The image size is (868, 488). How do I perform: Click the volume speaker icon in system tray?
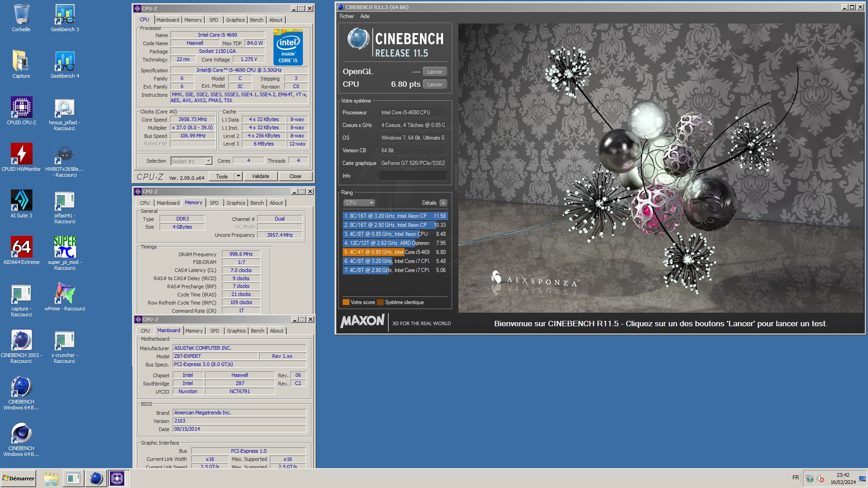click(821, 479)
